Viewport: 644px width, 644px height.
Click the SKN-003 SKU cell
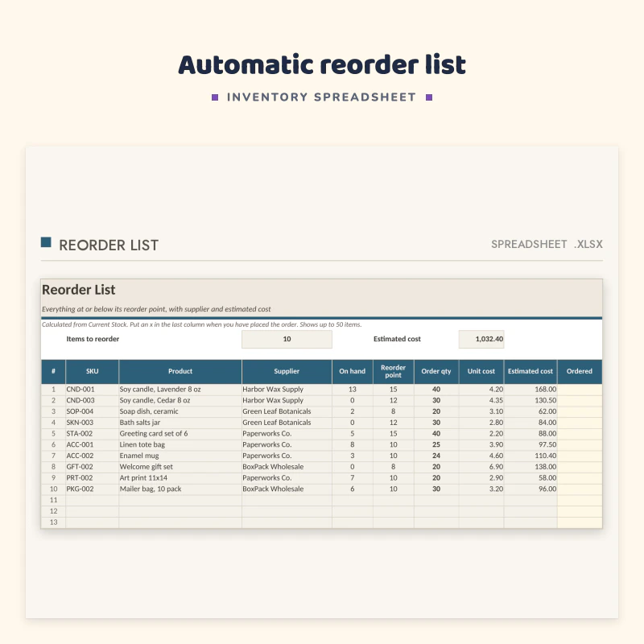(92, 423)
